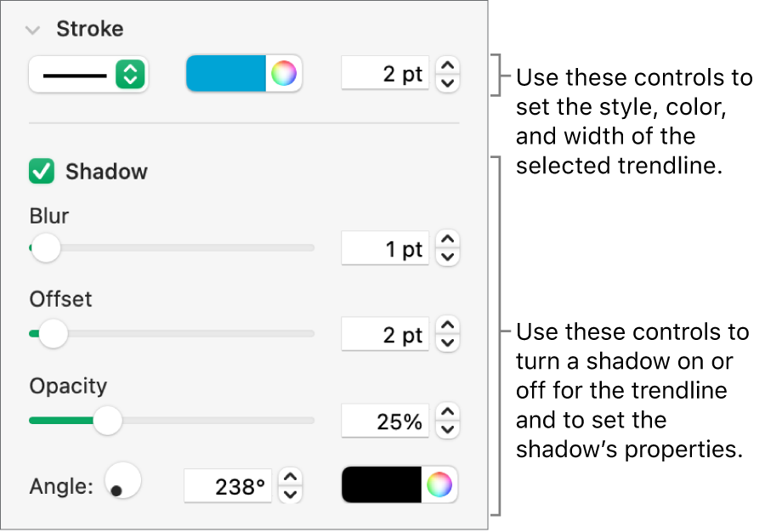Screen dimensions: 765x532
Task: Click the collapse chevron icon beside Stroke
Action: point(33,28)
